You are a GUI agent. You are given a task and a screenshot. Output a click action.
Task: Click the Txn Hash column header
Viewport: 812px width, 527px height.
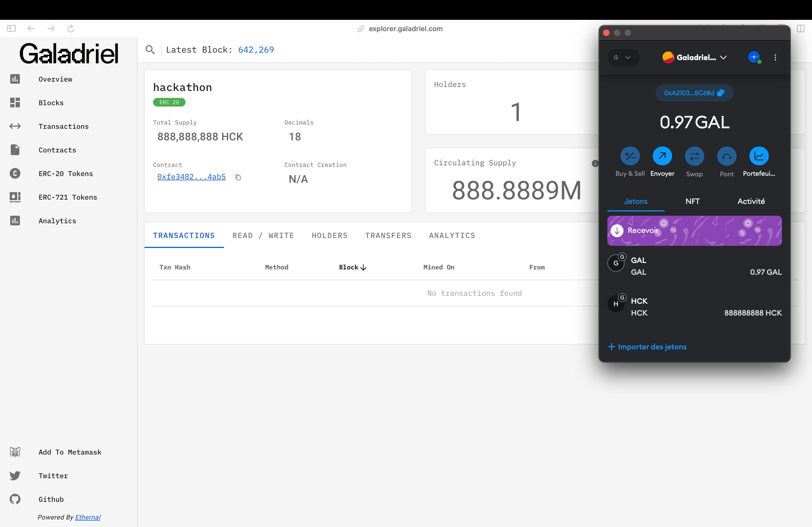175,268
